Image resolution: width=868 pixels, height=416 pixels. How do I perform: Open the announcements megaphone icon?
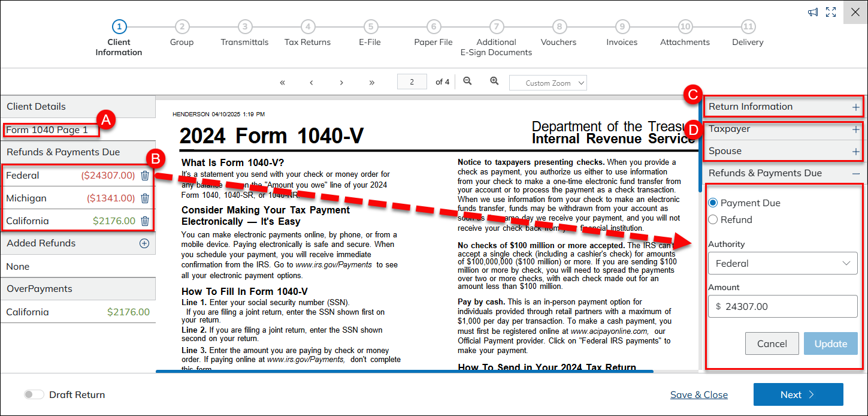[x=813, y=13]
